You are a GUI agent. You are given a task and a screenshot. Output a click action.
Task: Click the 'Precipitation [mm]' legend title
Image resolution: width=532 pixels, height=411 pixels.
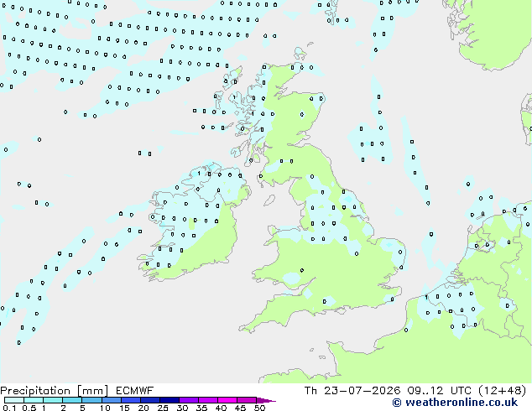(55, 391)
